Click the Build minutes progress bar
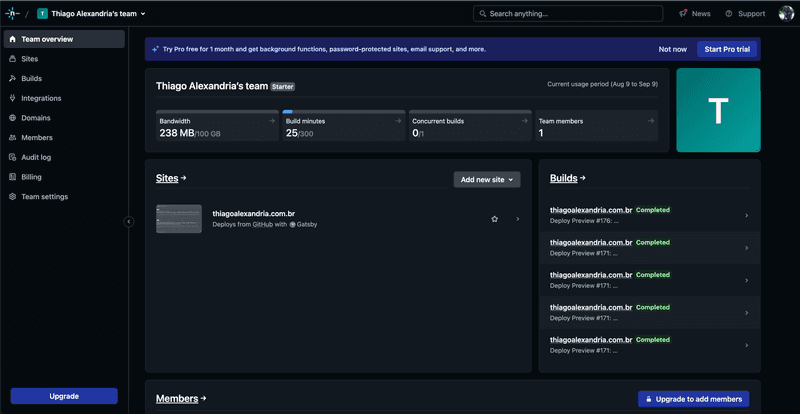The height and width of the screenshot is (414, 800). coord(344,111)
